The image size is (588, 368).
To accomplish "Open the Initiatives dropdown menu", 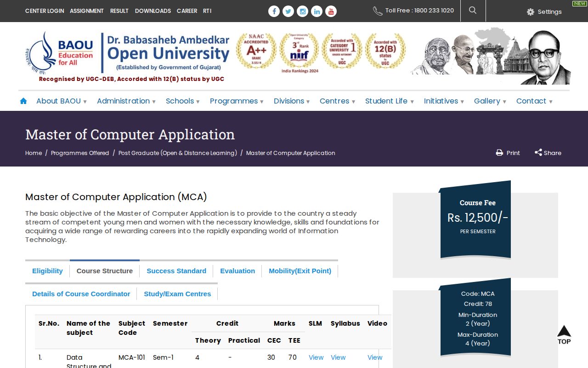I will coord(444,101).
